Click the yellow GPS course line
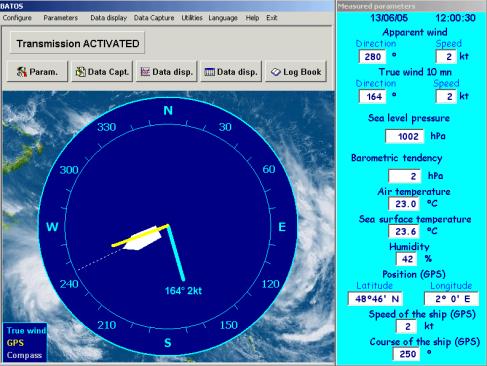Viewport: 487px width, 366px height. tap(140, 236)
